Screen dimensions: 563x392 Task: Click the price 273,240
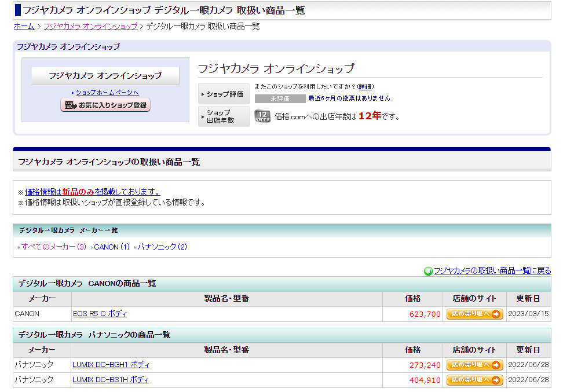click(x=425, y=365)
